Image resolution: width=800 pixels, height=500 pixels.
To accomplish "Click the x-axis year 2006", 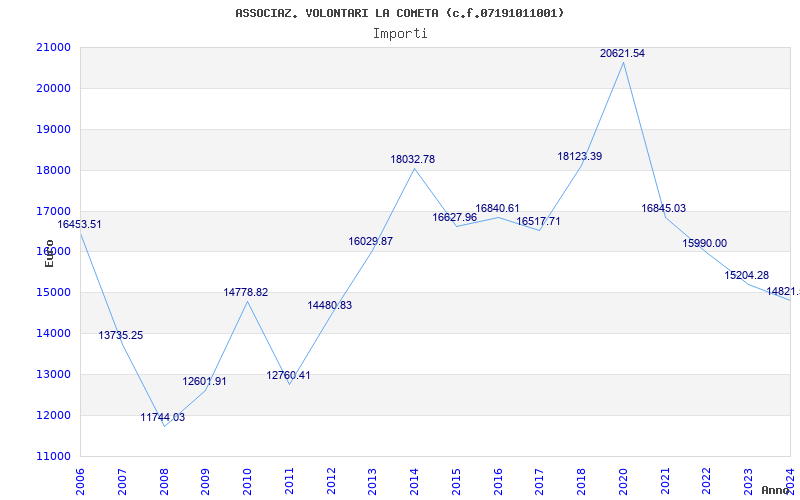I will click(81, 481).
